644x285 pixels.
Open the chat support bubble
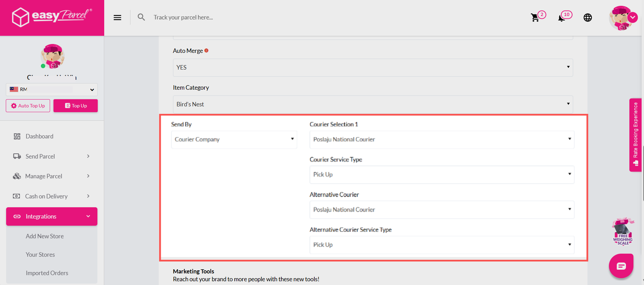pyautogui.click(x=621, y=266)
